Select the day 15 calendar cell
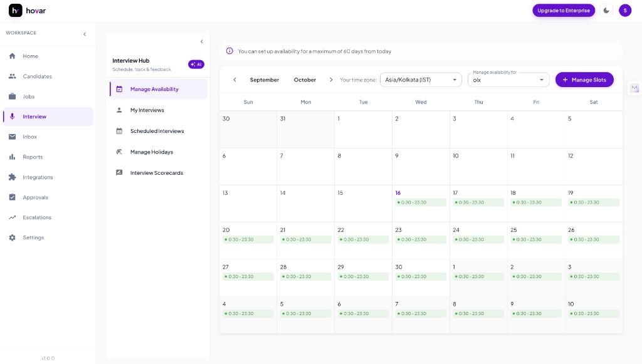The height and width of the screenshot is (364, 642). click(x=363, y=204)
